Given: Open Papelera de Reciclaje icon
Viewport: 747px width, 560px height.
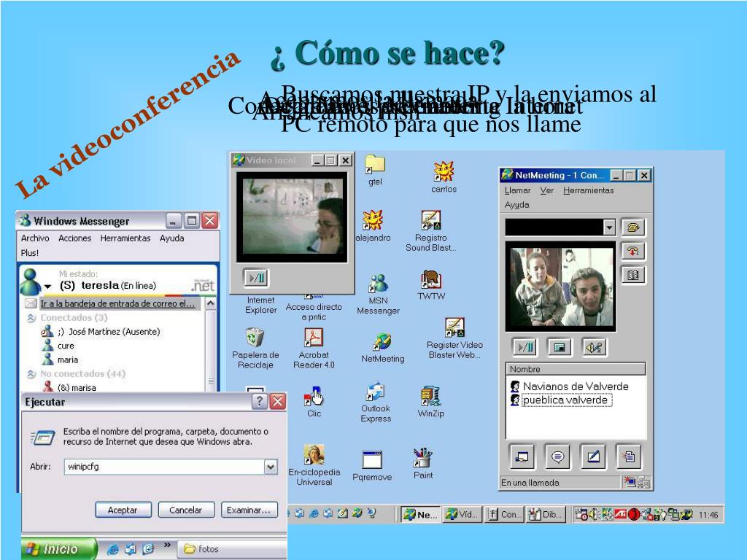Looking at the screenshot, I should click(x=255, y=348).
